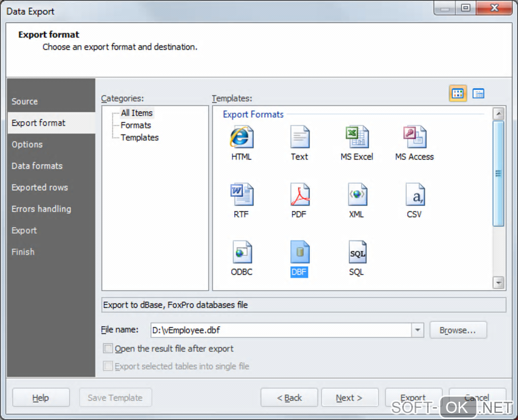Screen dimensions: 518x420
Task: Click templates scrollbar down arrow
Action: 498,283
